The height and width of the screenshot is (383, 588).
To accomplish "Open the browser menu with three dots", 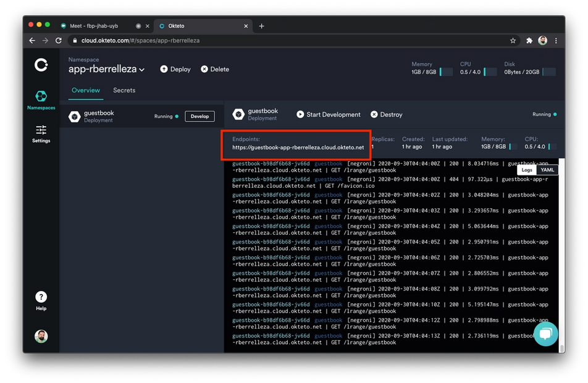I will click(557, 40).
